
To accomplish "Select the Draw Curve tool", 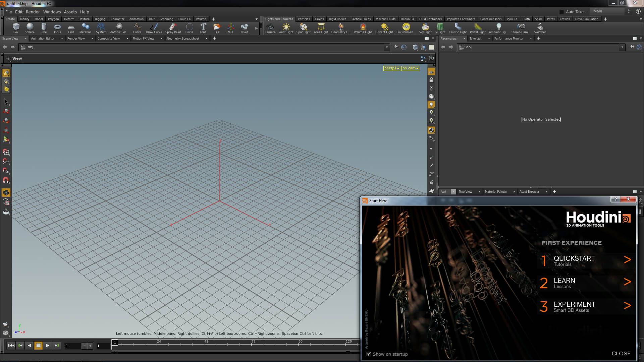I will click(154, 28).
